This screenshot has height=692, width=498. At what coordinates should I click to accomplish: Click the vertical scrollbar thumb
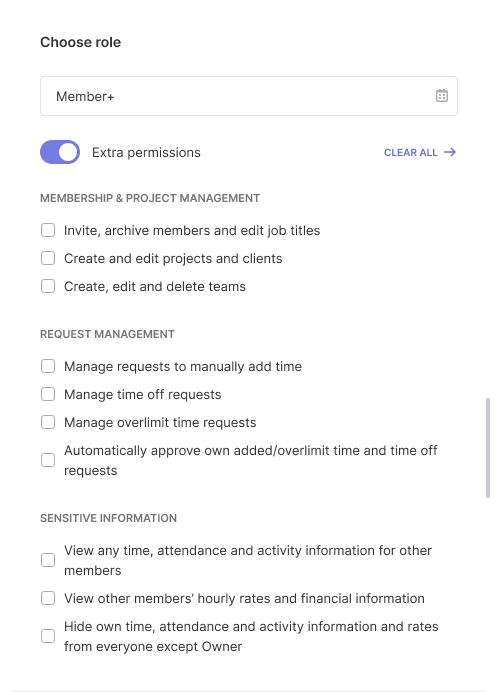tap(488, 448)
